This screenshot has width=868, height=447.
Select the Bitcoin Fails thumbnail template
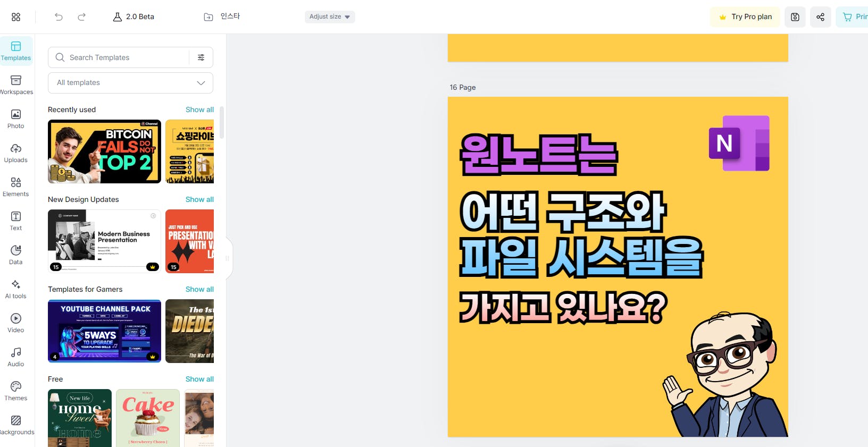104,151
